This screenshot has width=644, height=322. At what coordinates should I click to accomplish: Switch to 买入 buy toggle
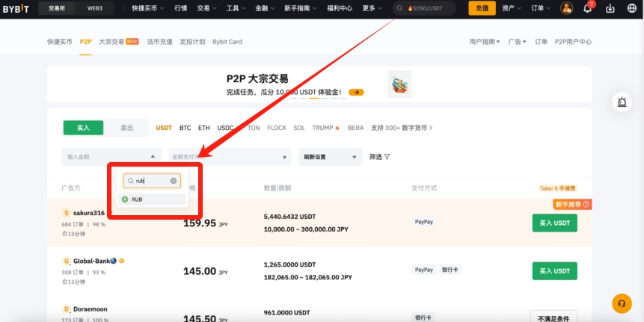click(83, 128)
